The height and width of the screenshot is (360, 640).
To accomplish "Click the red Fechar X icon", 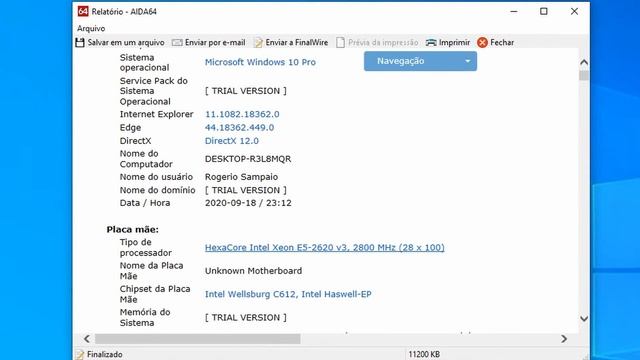I will (482, 42).
